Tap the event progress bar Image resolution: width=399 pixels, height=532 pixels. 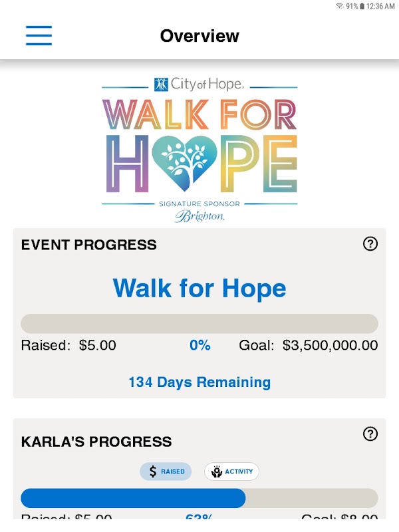pos(199,323)
